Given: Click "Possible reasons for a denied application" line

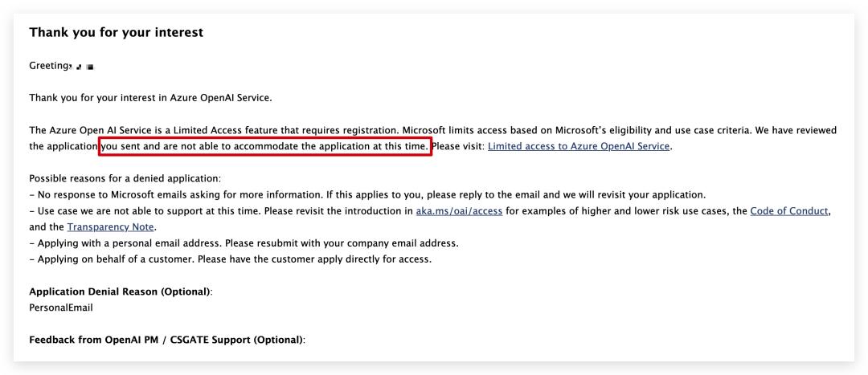Looking at the screenshot, I should pyautogui.click(x=125, y=178).
